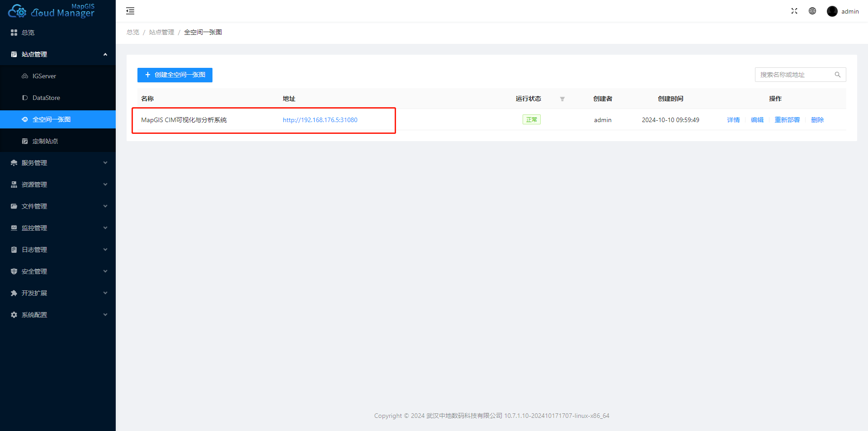Click the 定制站点 icon
Viewport: 868px width, 431px height.
[25, 141]
